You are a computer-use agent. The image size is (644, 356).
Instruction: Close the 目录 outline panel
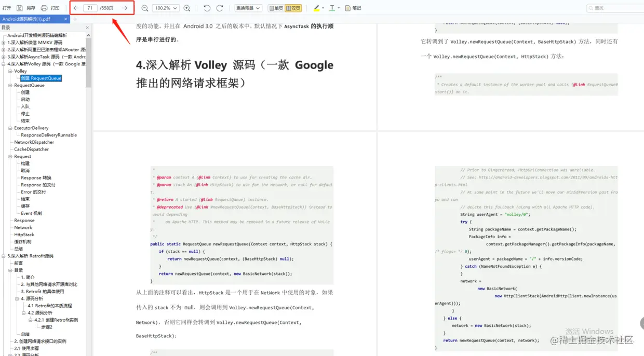[x=87, y=28]
